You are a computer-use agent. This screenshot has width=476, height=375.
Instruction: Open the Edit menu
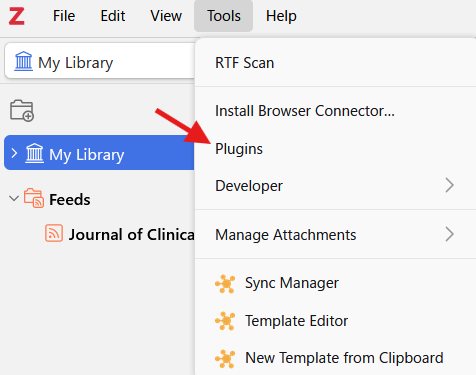pyautogui.click(x=113, y=16)
